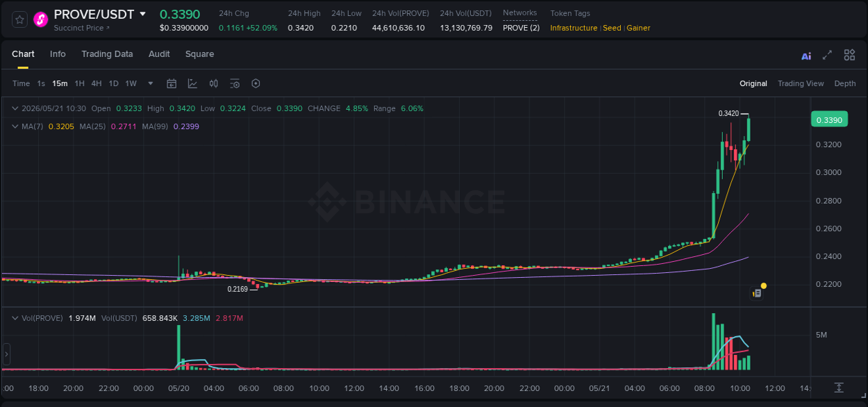Expand the left side panel arrow
Screen dimensions: 868x407
coord(6,354)
